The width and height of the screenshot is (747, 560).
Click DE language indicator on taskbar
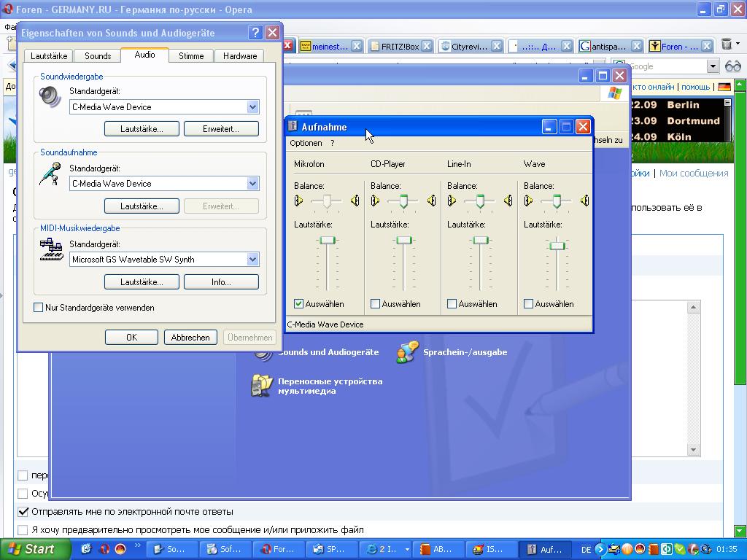[x=586, y=550]
